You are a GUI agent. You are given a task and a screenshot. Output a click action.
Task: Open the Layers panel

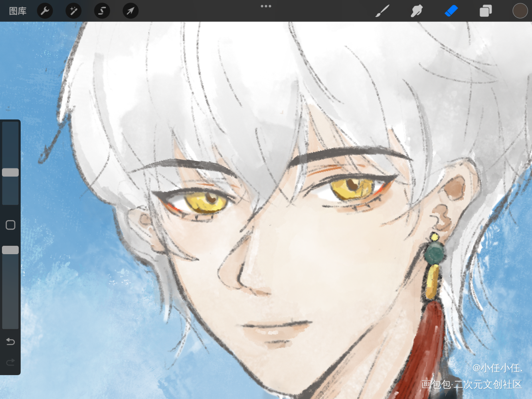tap(486, 11)
